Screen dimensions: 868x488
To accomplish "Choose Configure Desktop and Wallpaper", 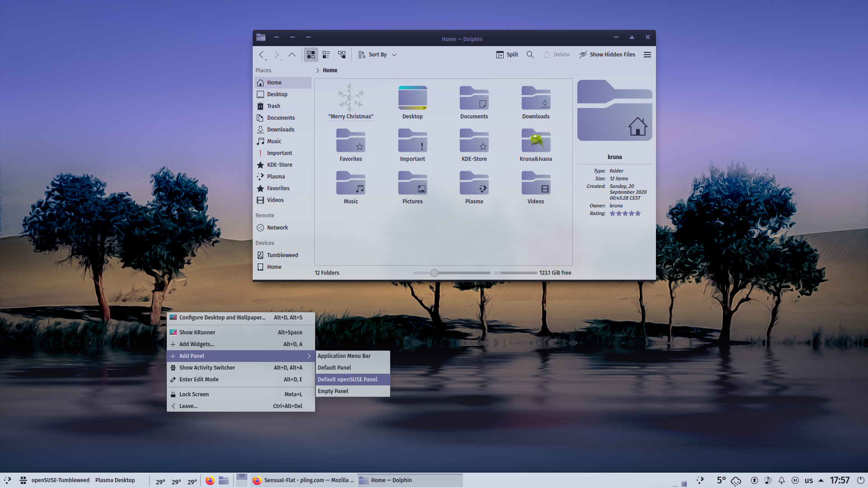I will [x=241, y=318].
